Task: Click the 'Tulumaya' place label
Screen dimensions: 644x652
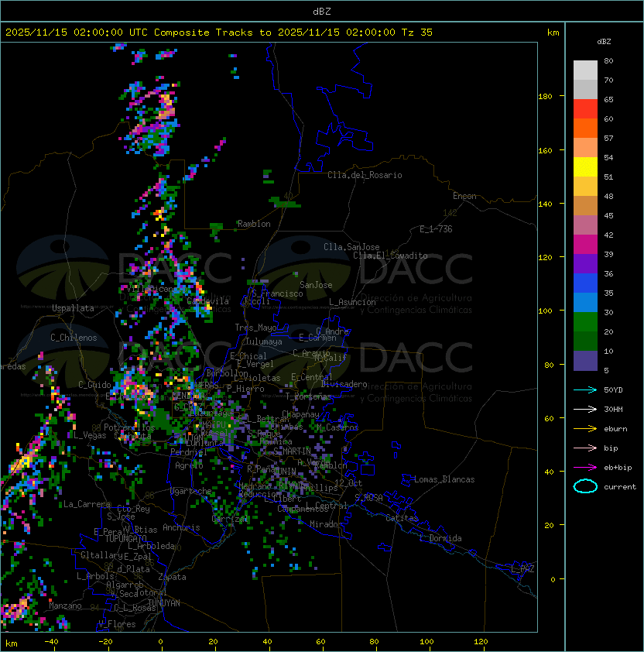Action: click(264, 341)
